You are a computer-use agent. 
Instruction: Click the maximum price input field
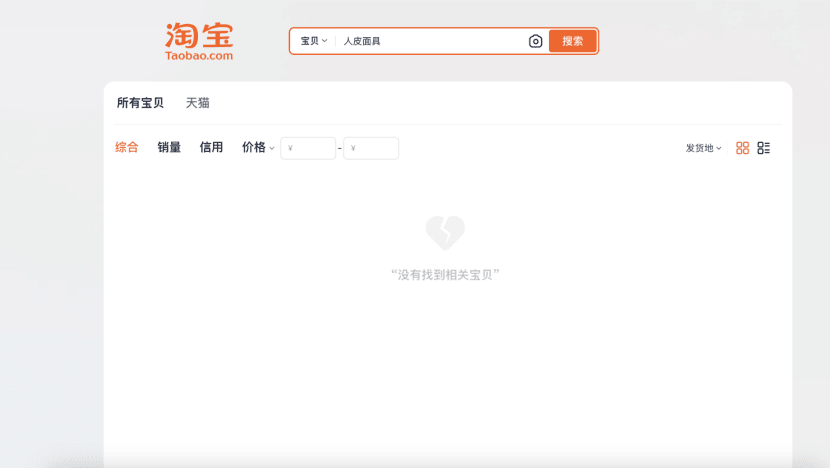click(x=371, y=148)
